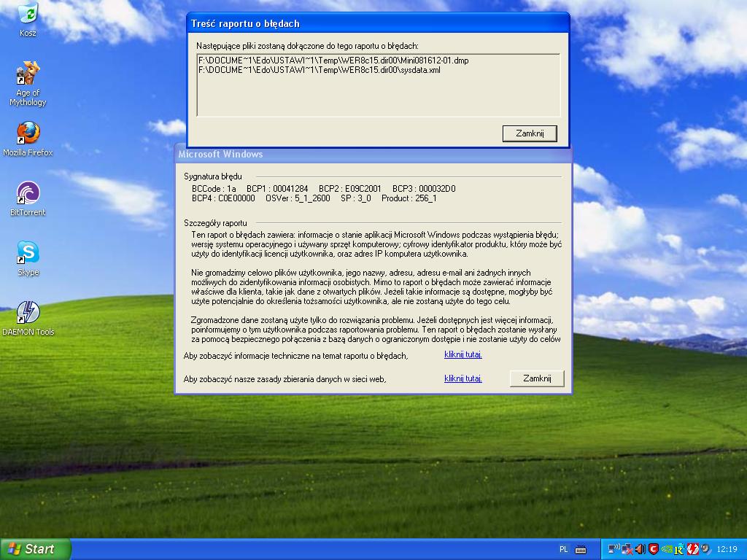Open the Start menu

[x=36, y=549]
